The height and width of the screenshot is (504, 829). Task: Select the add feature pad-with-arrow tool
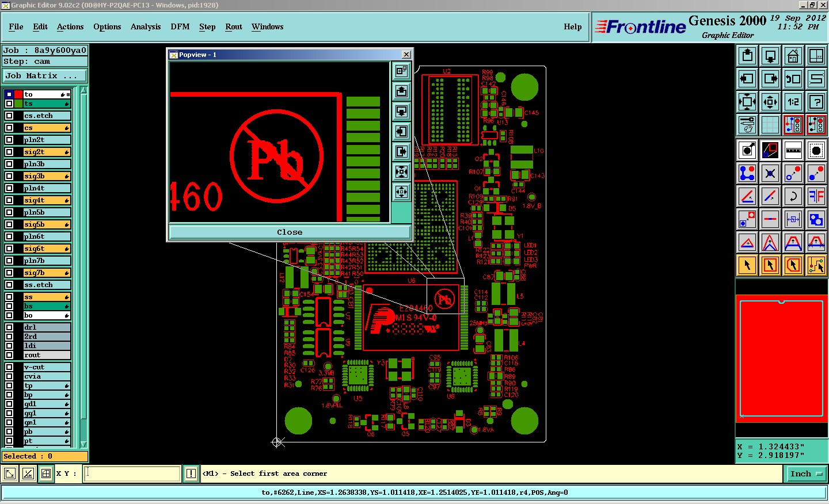click(x=747, y=150)
